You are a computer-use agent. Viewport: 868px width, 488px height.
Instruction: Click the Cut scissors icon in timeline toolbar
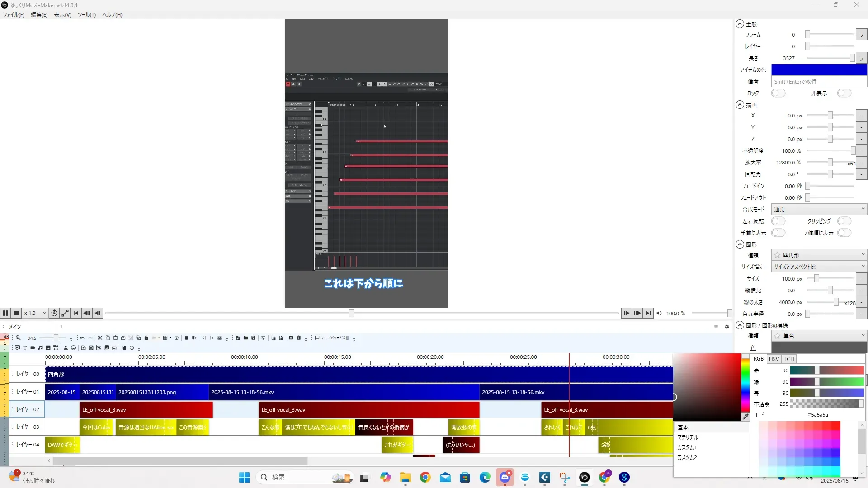tap(100, 338)
